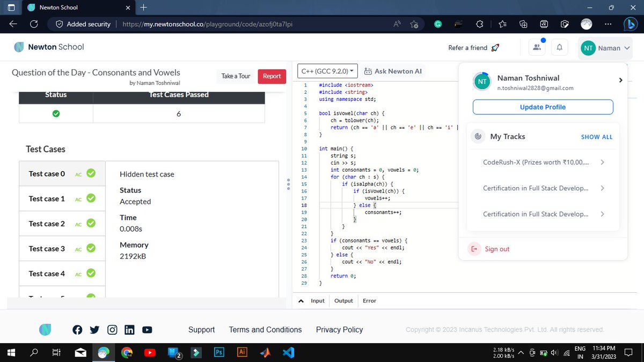Open the clock showing 11:34 PM

click(x=604, y=352)
